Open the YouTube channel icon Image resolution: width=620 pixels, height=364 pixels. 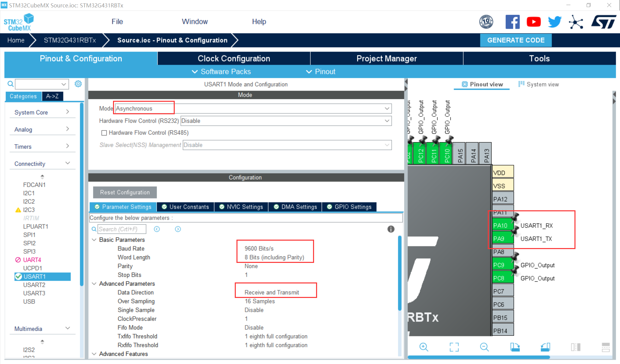(533, 22)
